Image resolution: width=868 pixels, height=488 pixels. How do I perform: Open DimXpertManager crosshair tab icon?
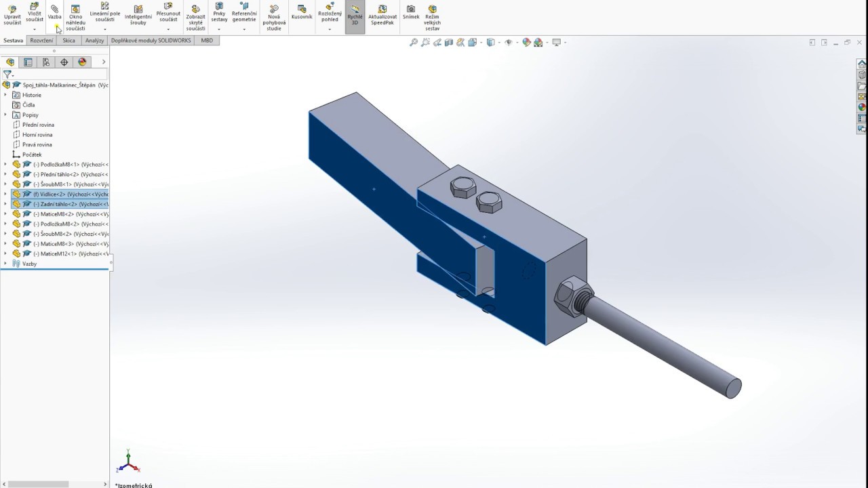tap(64, 62)
